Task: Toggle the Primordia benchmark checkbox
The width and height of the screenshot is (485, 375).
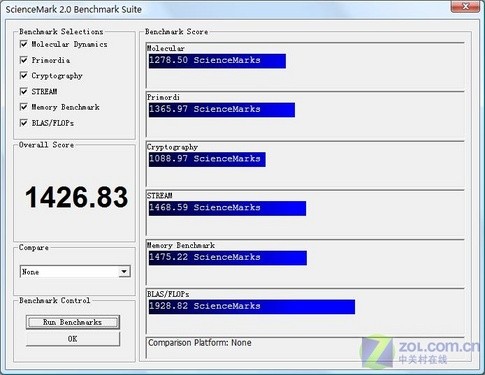Action: (24, 60)
